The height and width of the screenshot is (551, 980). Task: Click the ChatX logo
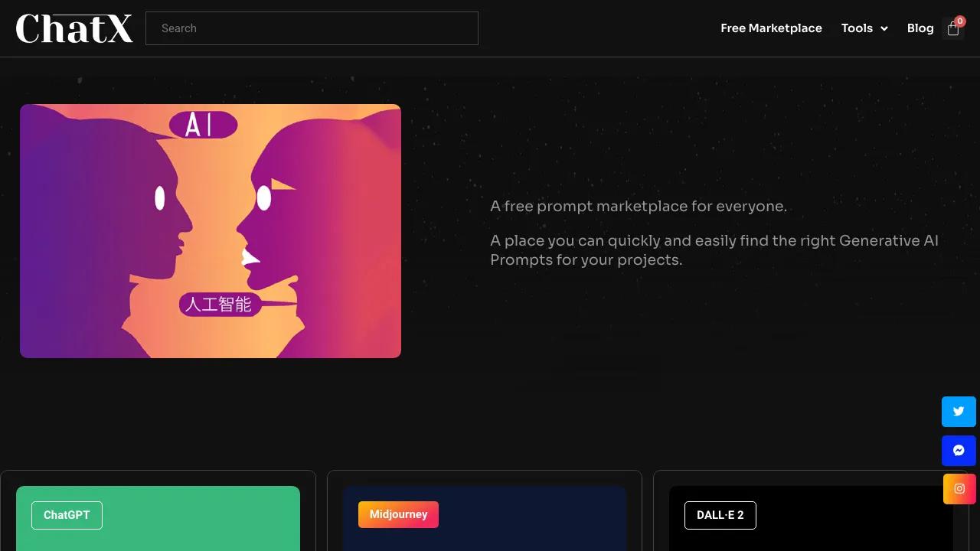[74, 28]
